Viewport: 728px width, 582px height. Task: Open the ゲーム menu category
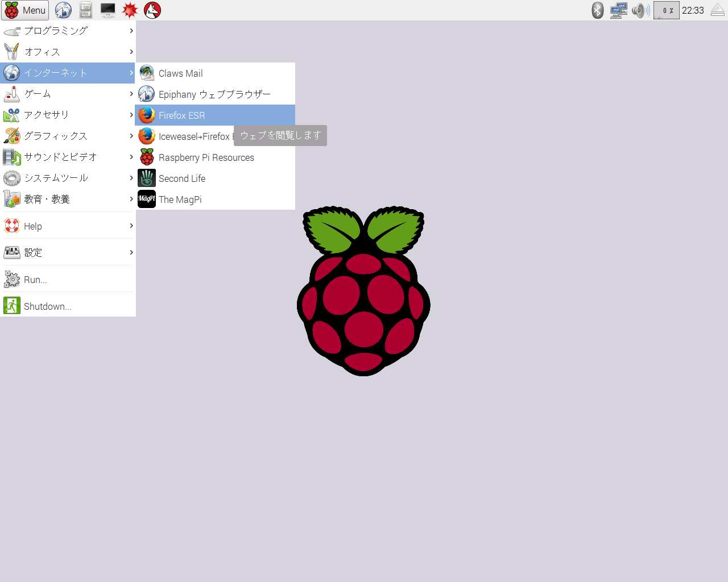pos(68,94)
